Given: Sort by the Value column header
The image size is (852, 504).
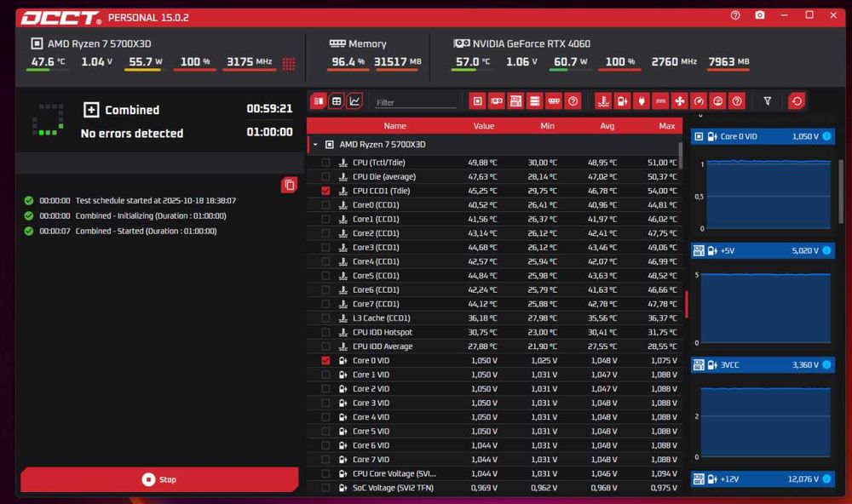Looking at the screenshot, I should click(484, 125).
